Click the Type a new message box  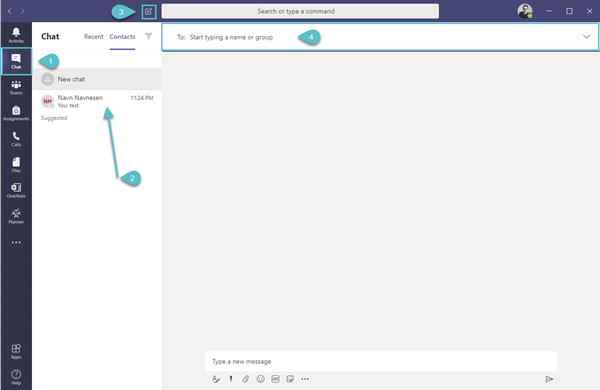(381, 361)
